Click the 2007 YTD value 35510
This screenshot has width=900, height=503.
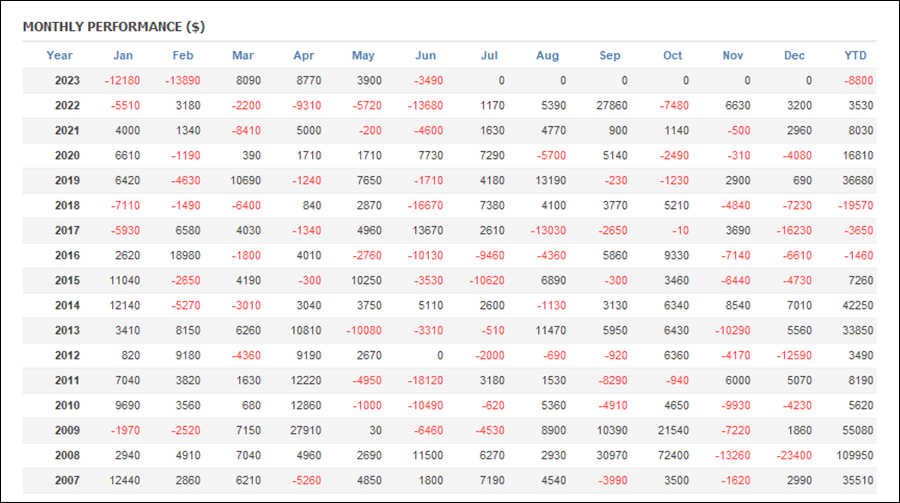click(x=858, y=480)
